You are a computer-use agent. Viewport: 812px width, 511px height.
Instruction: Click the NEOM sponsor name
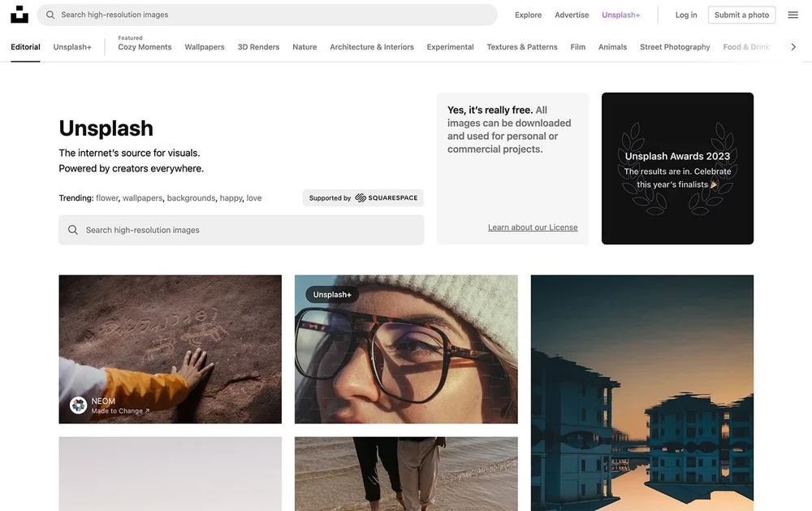point(103,401)
